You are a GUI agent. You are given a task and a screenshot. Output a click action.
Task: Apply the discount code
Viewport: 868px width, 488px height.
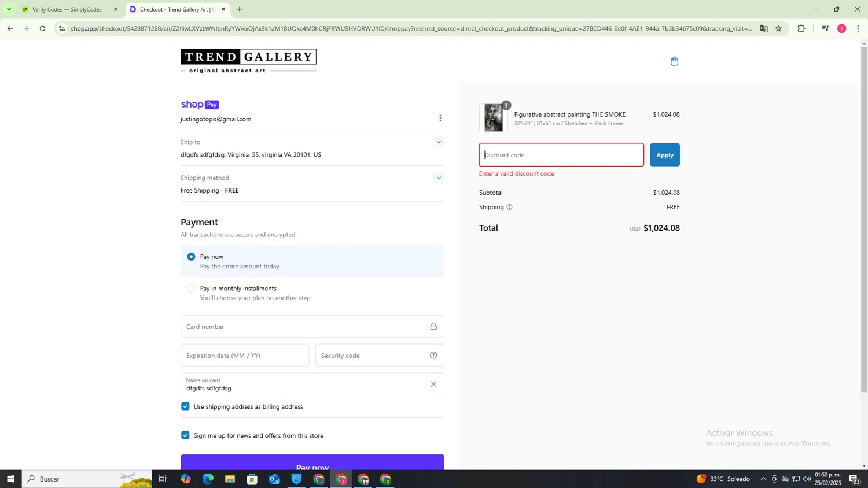[665, 155]
